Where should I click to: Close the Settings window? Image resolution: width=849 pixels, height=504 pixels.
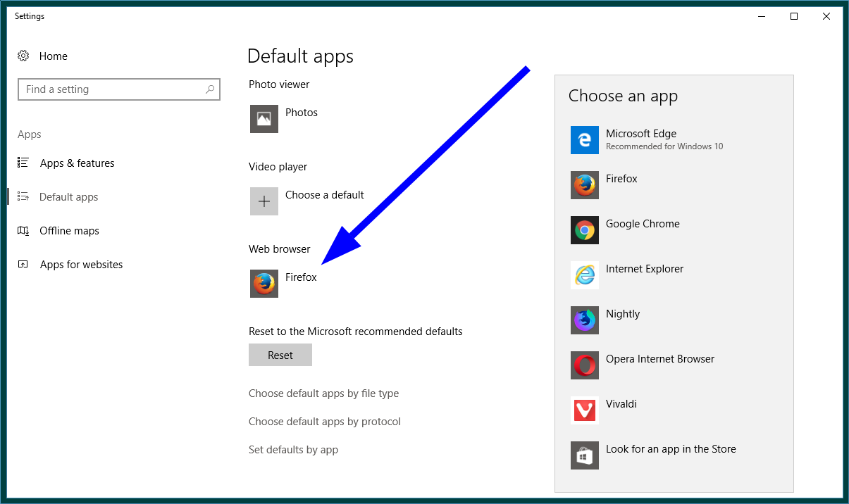click(x=826, y=16)
